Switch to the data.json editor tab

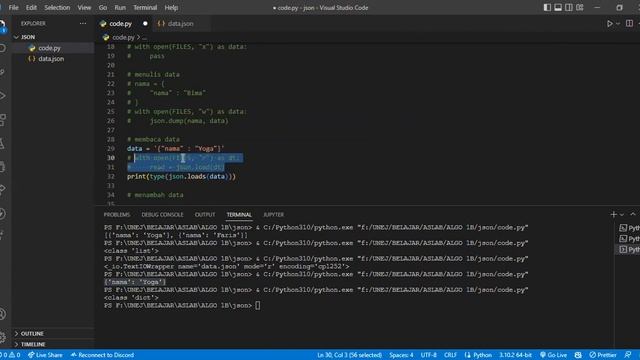180,24
